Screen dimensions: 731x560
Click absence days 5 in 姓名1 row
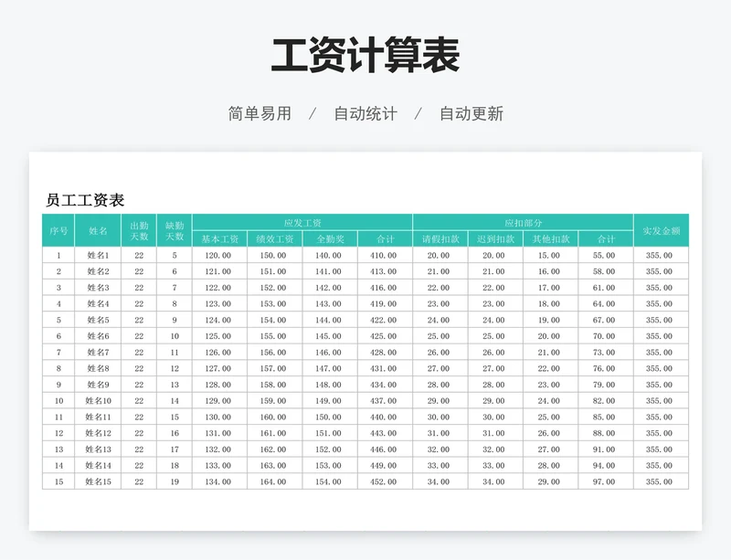(x=175, y=255)
